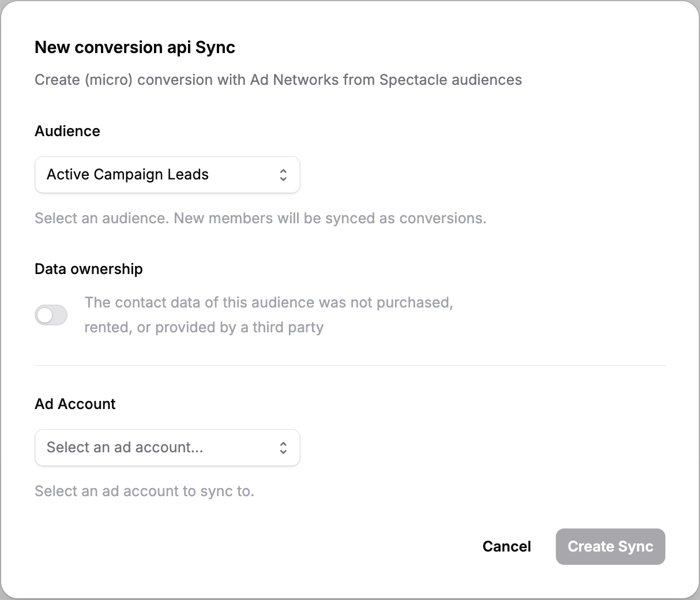700x600 pixels.
Task: Click the "Select an ad account..." placeholder text
Action: (x=125, y=448)
